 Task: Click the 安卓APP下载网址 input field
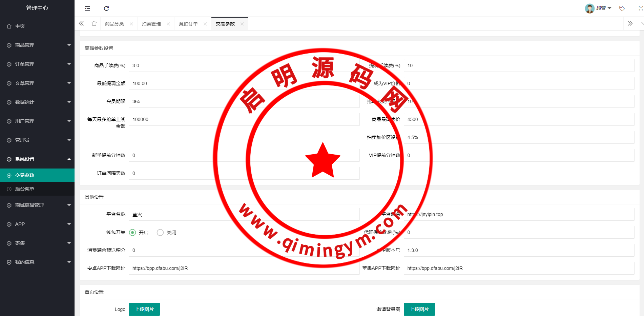pos(244,268)
